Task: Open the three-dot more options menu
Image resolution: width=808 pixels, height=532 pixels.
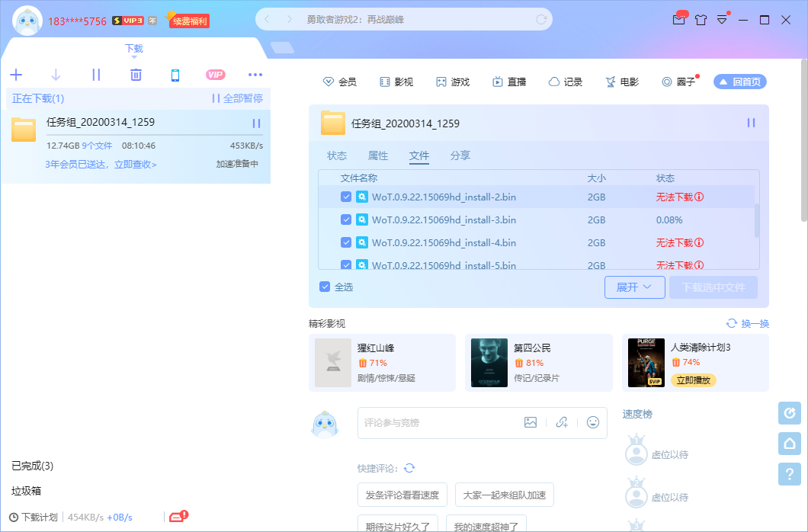Action: 255,75
